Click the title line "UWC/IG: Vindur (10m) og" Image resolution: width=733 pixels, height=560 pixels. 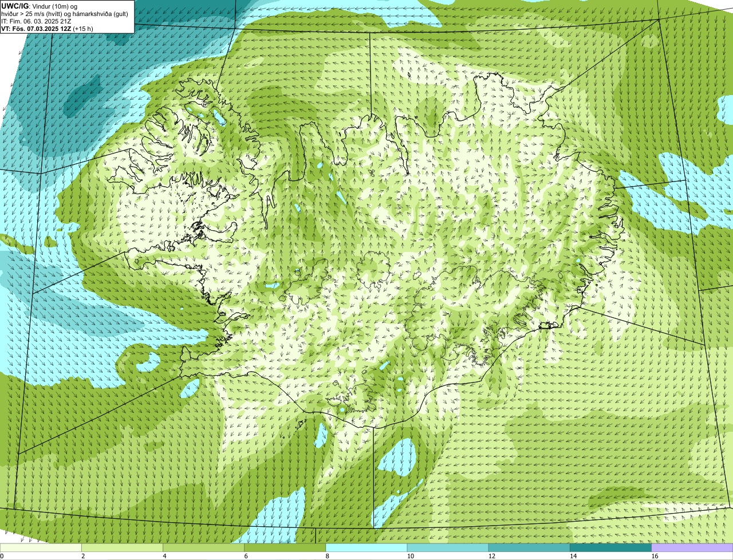point(39,6)
